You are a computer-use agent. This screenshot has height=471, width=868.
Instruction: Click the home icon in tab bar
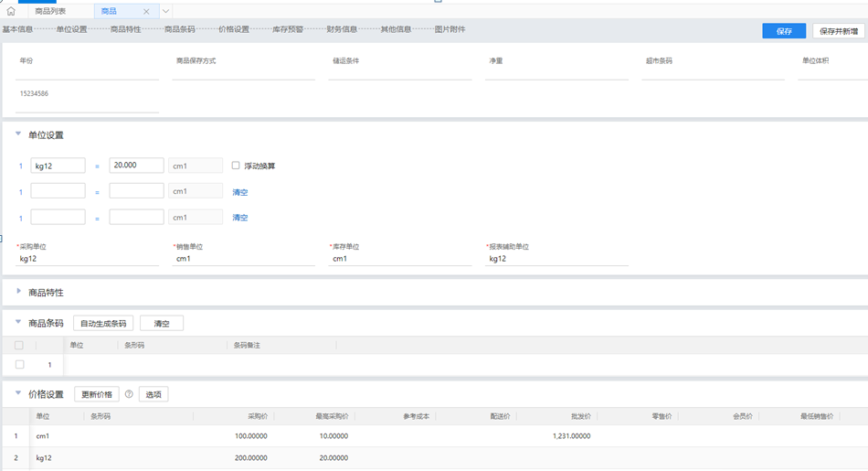(11, 11)
